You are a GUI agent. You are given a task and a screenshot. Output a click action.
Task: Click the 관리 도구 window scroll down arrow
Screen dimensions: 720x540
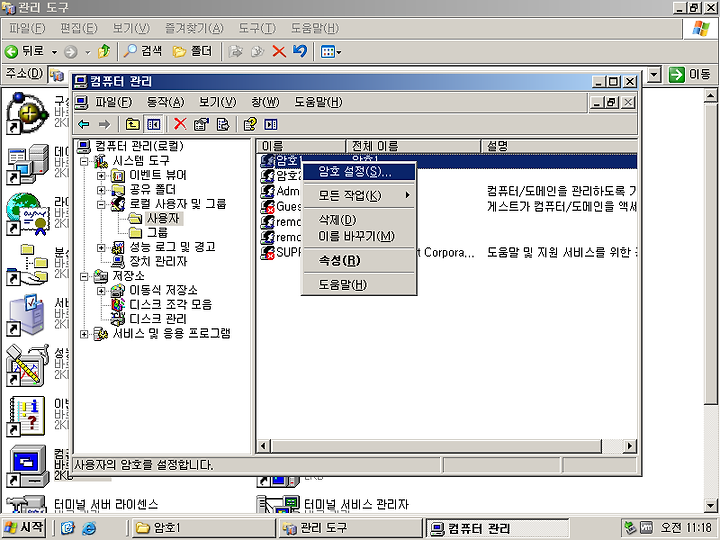click(x=710, y=506)
